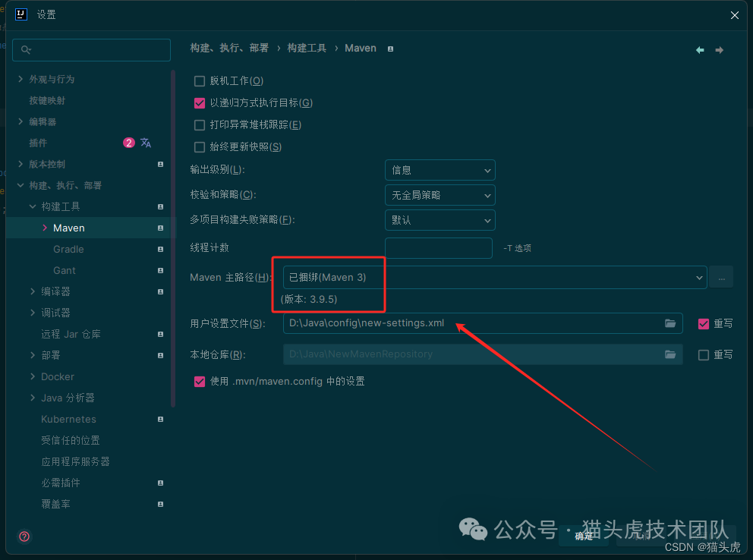Click 构建、执行、部署 breadcrumb link

[x=229, y=48]
